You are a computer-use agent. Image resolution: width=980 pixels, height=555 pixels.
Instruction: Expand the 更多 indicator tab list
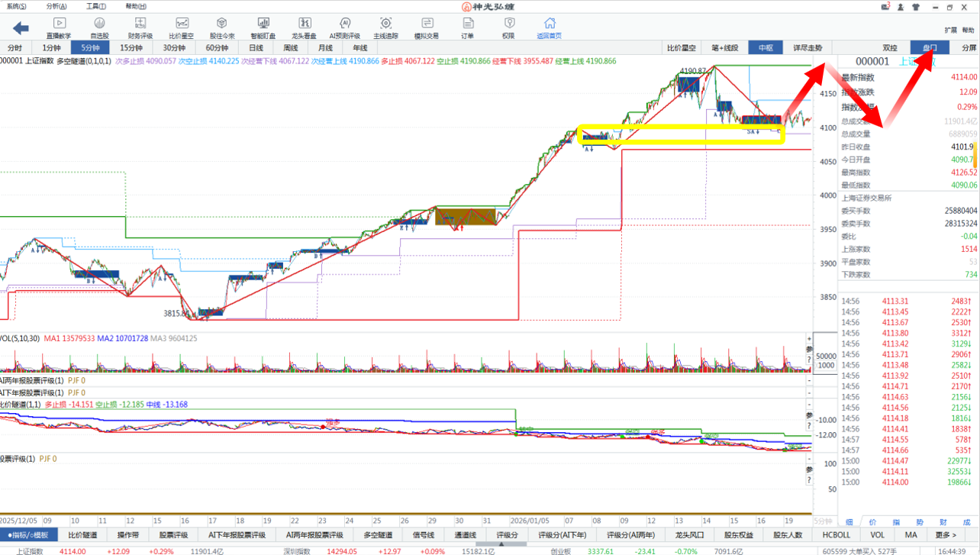(x=946, y=535)
